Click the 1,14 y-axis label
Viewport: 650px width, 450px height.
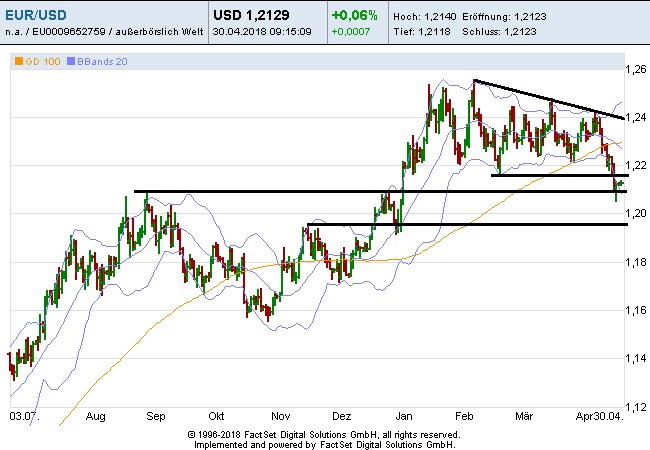(635, 358)
